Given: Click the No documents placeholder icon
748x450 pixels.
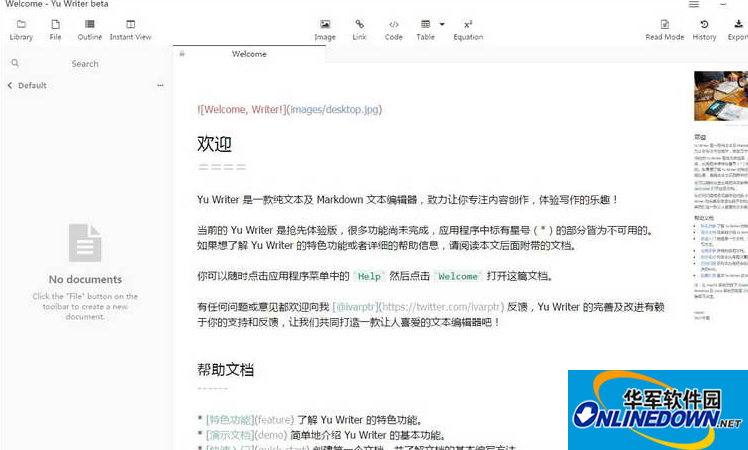Looking at the screenshot, I should tap(85, 242).
